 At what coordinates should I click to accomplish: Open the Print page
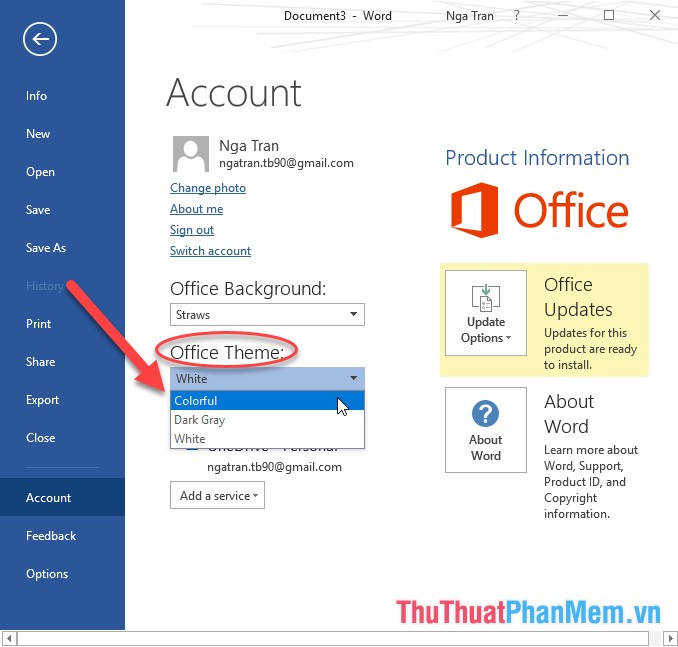tap(38, 324)
